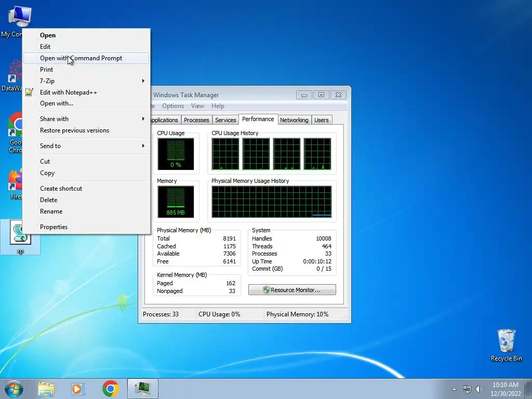Image resolution: width=532 pixels, height=399 pixels.
Task: Choose Delete in the context menu
Action: point(86,200)
